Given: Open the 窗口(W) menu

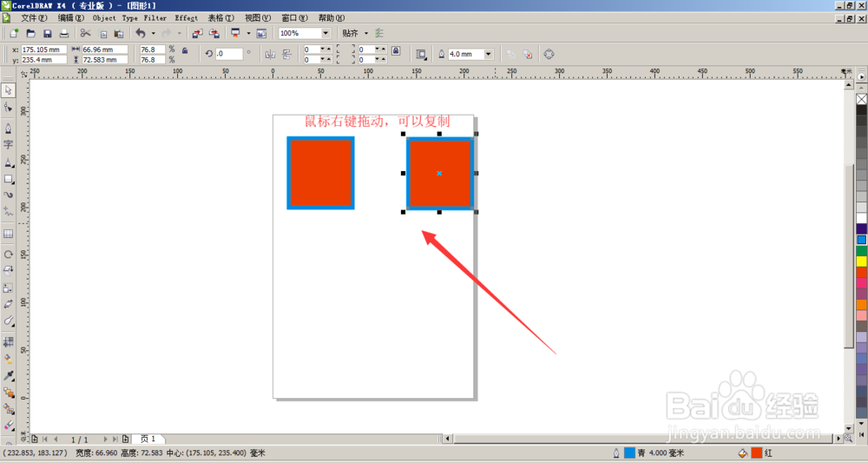Looking at the screenshot, I should click(x=294, y=17).
